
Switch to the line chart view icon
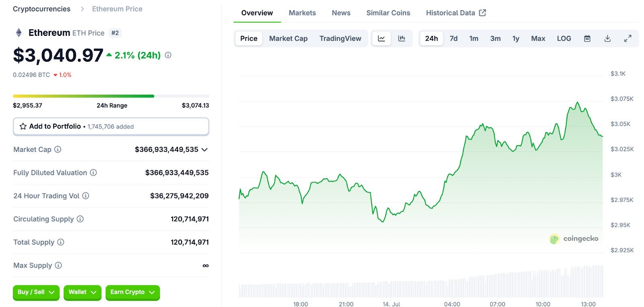pyautogui.click(x=381, y=39)
